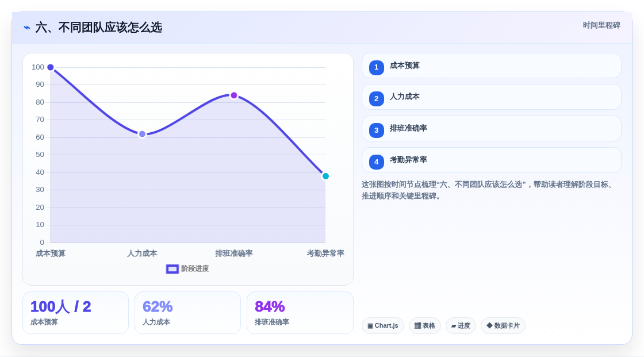
Task: Select the 排班准确率 data point at 84
Action: (x=233, y=95)
